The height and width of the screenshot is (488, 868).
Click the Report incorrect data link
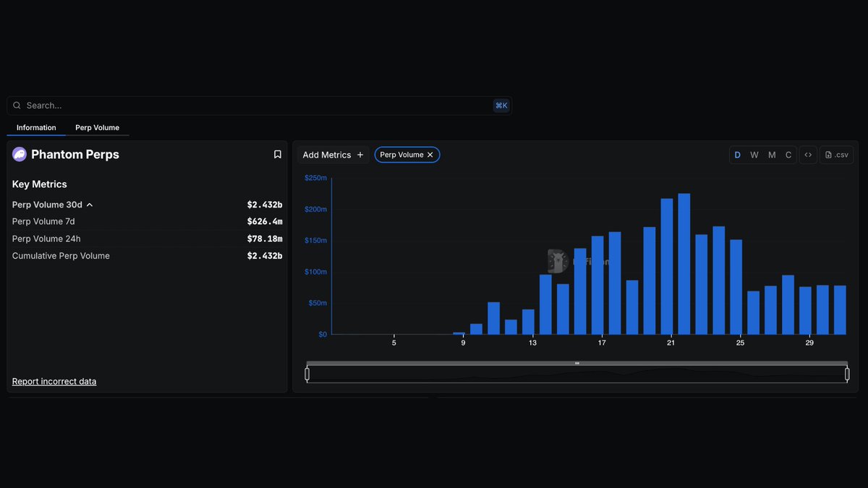pos(54,382)
